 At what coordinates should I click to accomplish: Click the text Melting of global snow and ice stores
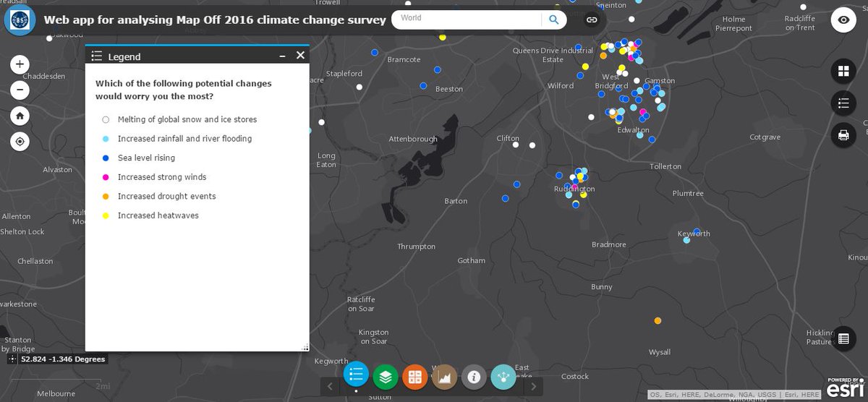187,119
